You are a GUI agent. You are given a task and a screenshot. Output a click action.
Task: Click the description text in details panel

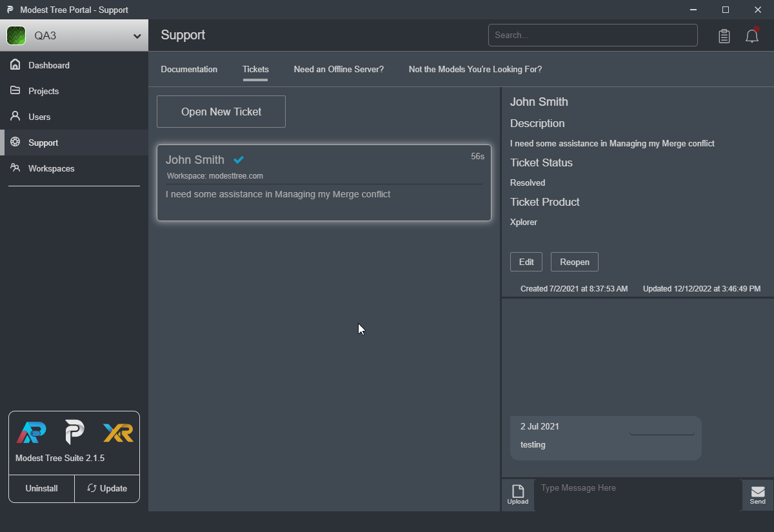click(x=612, y=143)
